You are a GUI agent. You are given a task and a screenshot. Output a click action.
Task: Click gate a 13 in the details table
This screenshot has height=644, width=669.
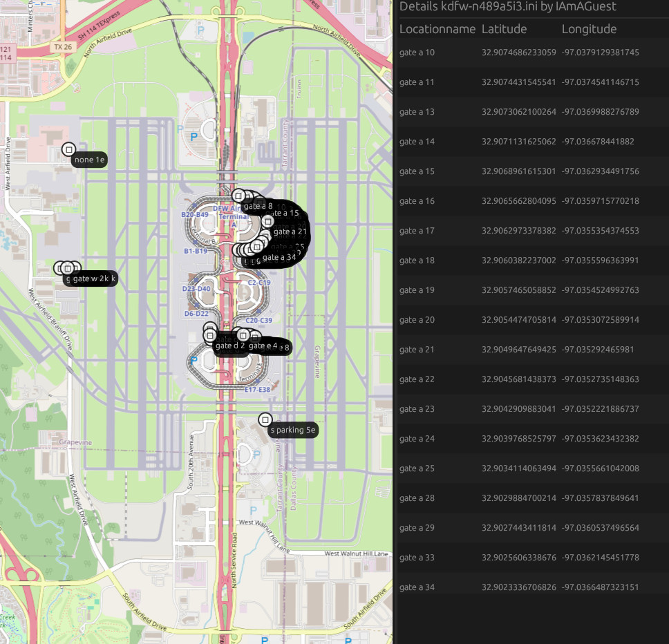point(534,112)
